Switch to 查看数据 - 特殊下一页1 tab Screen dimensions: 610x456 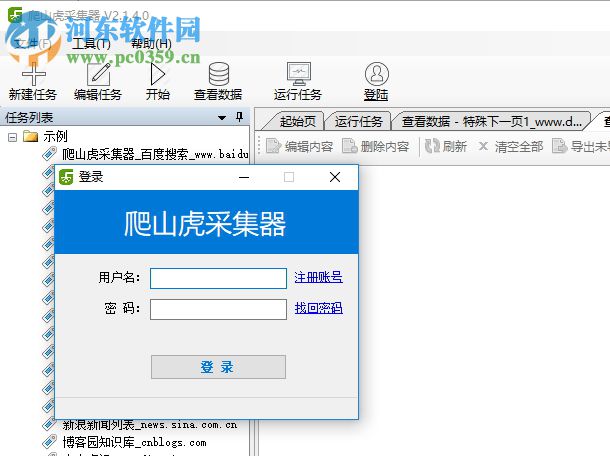(x=491, y=122)
